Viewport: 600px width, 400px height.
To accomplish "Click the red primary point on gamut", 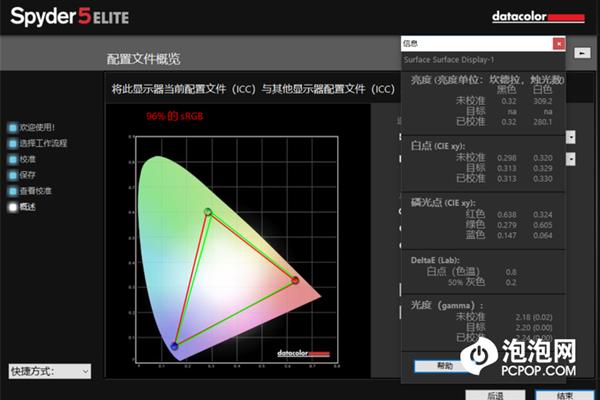I will tap(294, 281).
